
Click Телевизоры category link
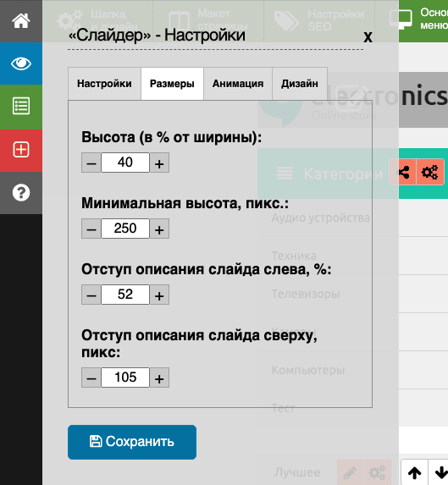click(x=306, y=294)
